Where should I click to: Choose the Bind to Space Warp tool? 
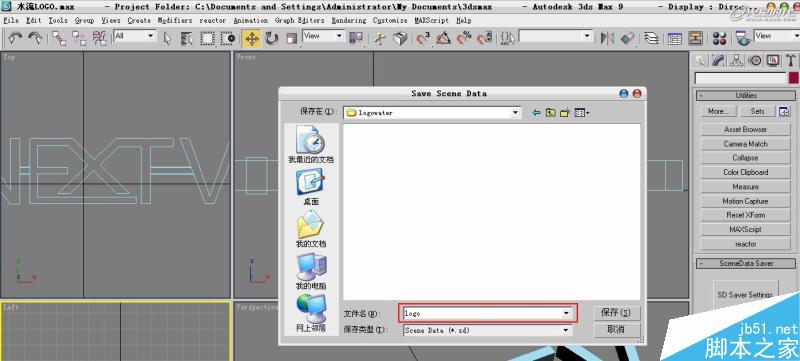pyautogui.click(x=99, y=38)
